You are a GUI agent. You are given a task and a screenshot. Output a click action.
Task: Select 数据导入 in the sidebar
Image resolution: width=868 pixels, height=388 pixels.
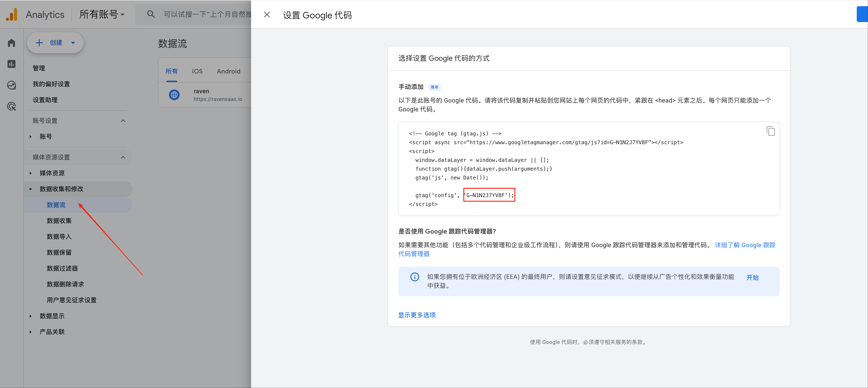(59, 236)
